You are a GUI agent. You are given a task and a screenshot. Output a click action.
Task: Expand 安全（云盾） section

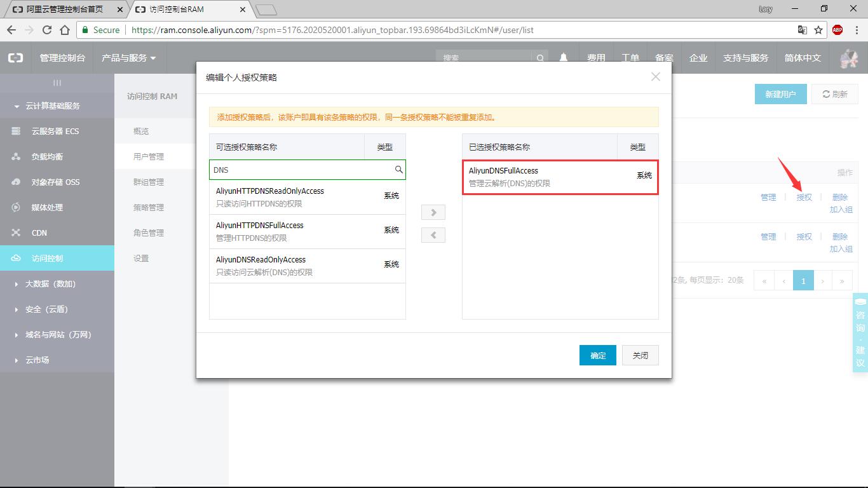coord(57,309)
